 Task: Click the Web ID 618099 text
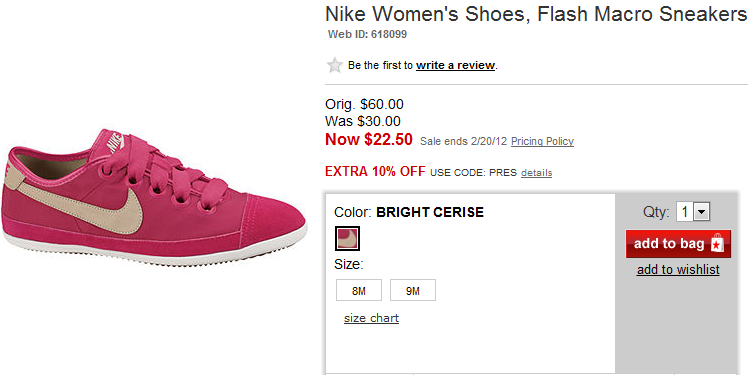(x=367, y=35)
